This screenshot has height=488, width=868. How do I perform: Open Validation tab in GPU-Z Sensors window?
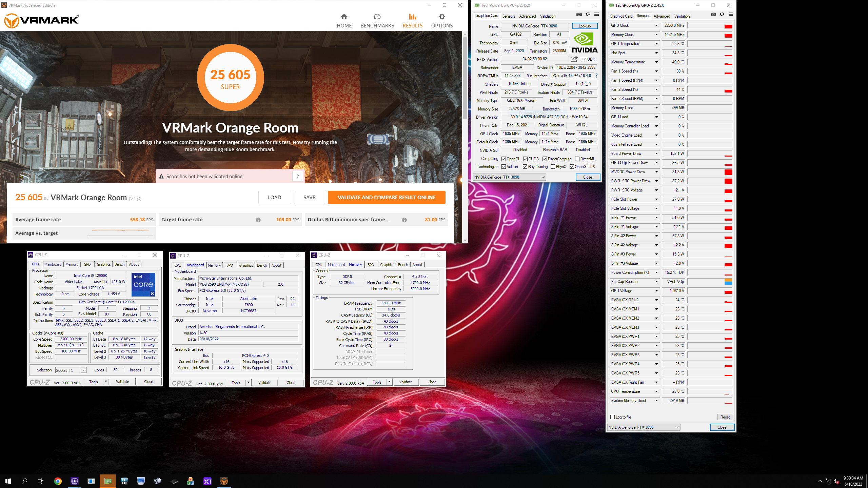[x=682, y=16]
